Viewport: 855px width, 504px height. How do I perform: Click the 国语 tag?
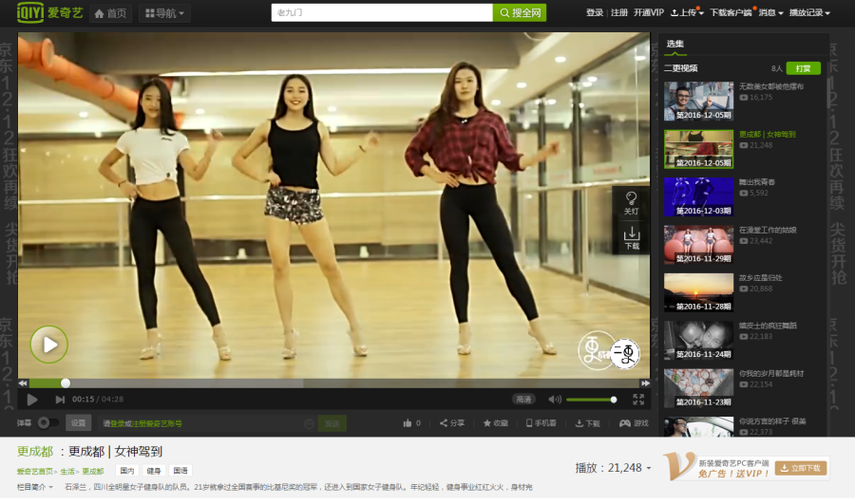click(x=180, y=471)
